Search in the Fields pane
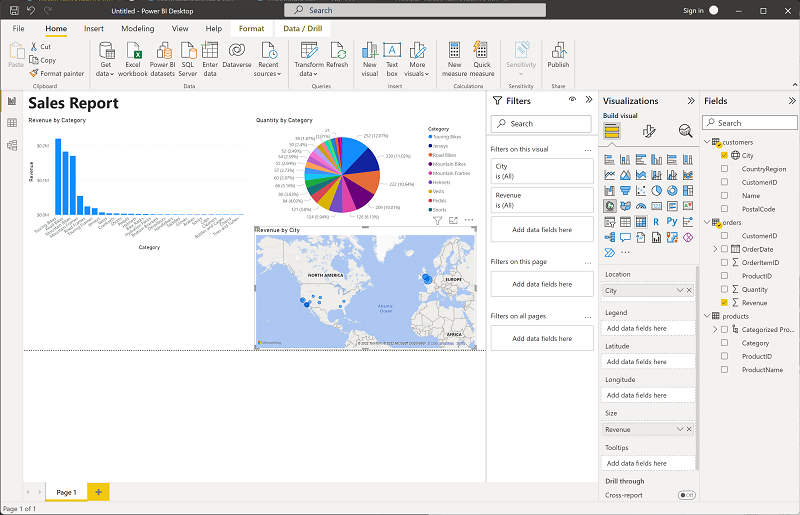This screenshot has width=800, height=515. (x=749, y=123)
